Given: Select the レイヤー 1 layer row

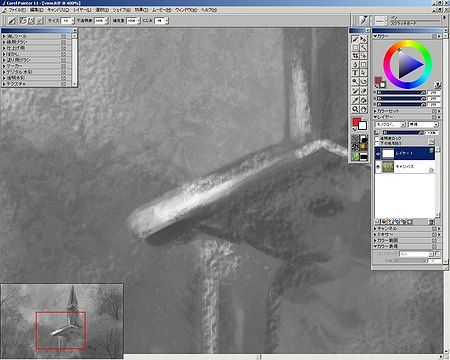Looking at the screenshot, I should (x=405, y=153).
